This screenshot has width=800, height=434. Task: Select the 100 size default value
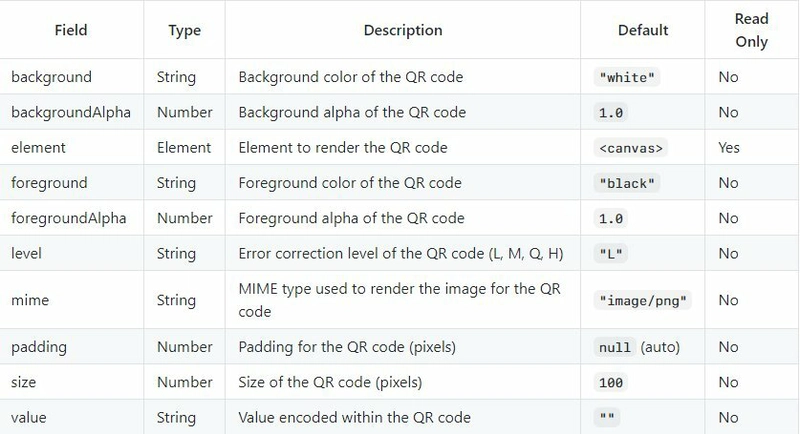[611, 382]
